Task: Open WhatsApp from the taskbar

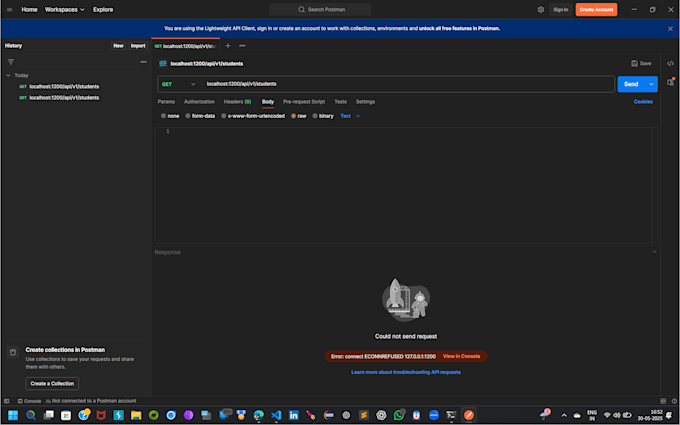Action: point(399,415)
